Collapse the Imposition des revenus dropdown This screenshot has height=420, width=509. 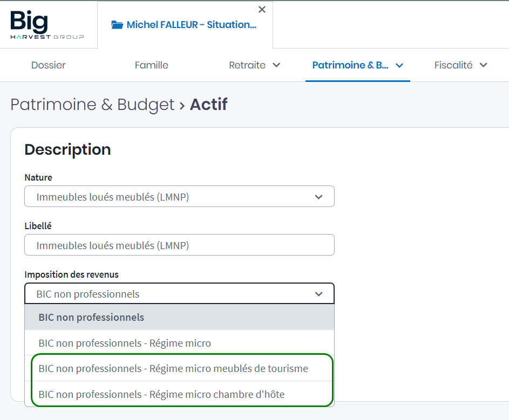click(318, 294)
